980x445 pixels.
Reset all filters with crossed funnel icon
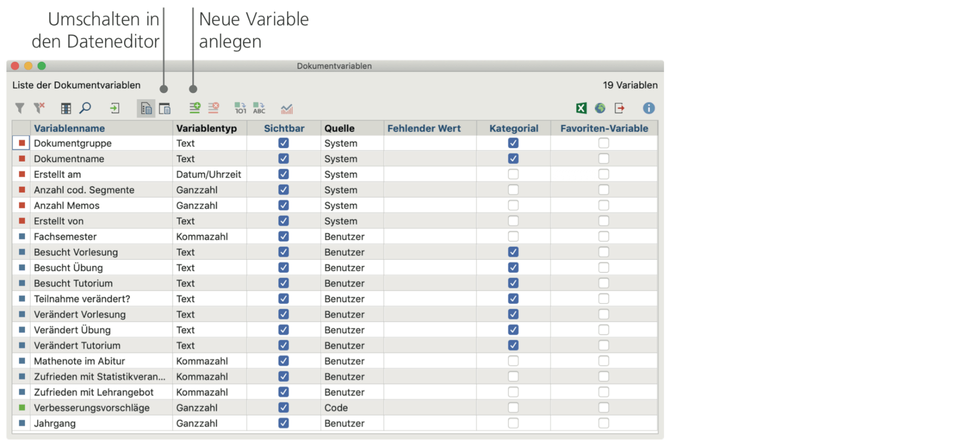[x=39, y=108]
